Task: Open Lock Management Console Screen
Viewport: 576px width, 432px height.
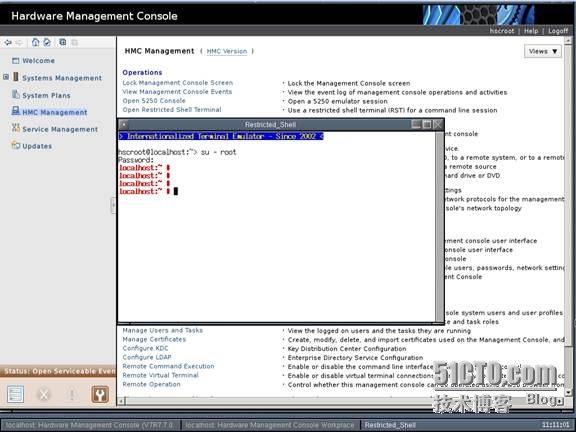Action: tap(177, 83)
